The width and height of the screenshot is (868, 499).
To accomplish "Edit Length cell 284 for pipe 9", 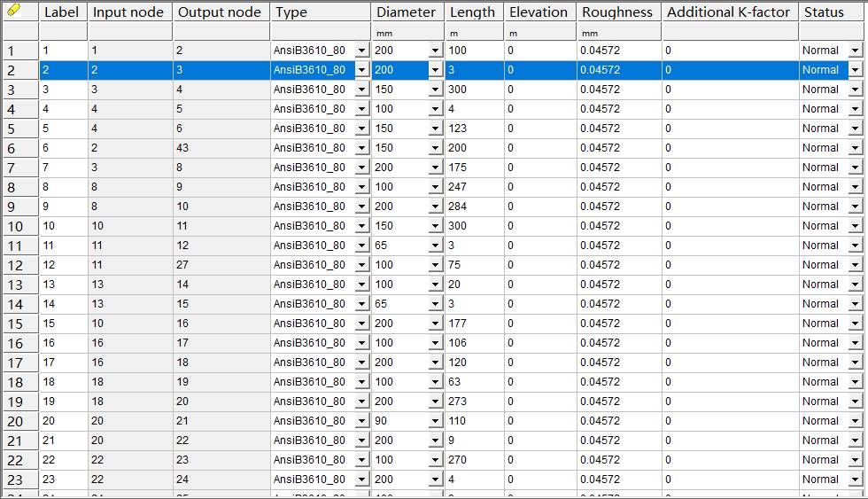I will (x=474, y=207).
